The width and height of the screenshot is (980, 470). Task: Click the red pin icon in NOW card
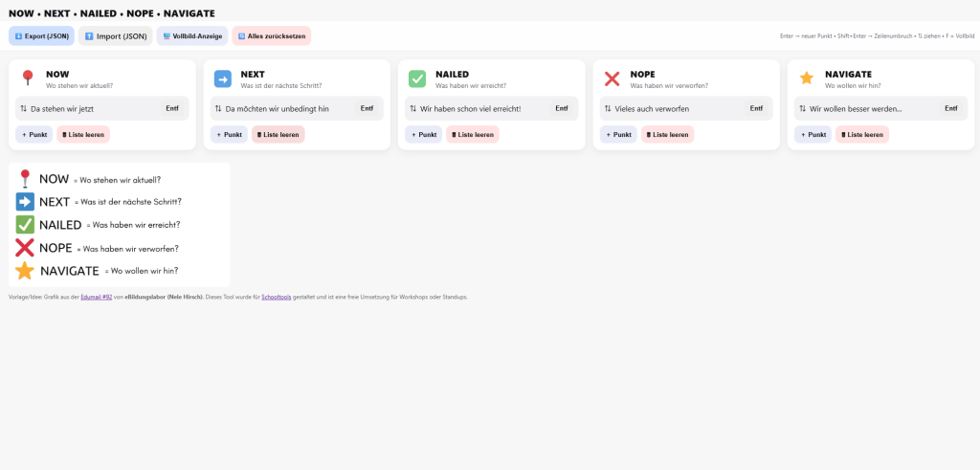pyautogui.click(x=28, y=78)
